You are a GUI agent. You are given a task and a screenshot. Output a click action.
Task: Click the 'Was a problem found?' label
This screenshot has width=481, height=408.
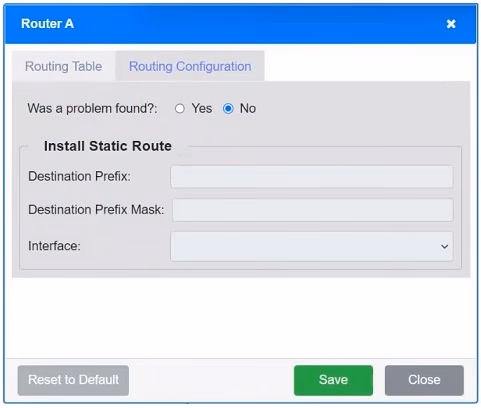tap(92, 109)
